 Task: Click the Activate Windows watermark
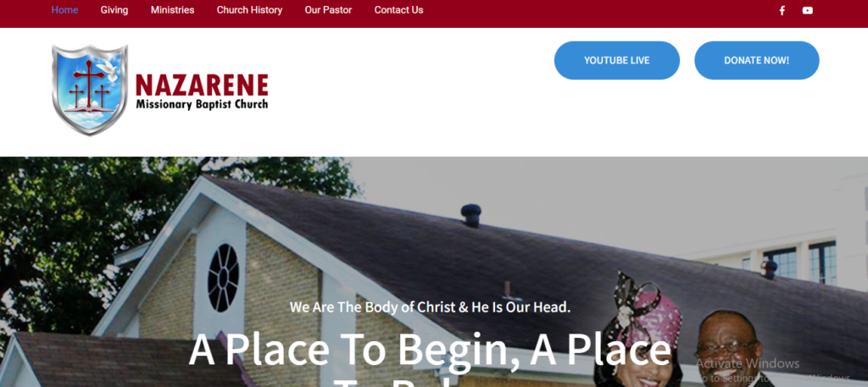(748, 363)
